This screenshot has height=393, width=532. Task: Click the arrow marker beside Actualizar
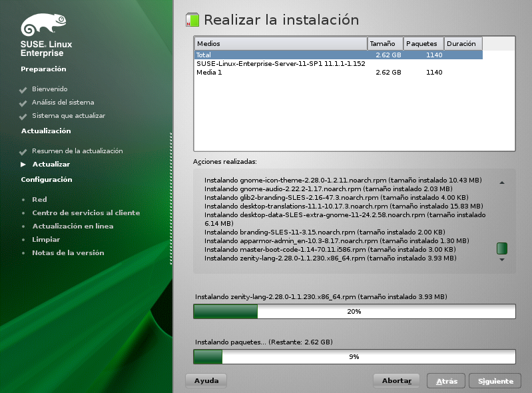23,164
